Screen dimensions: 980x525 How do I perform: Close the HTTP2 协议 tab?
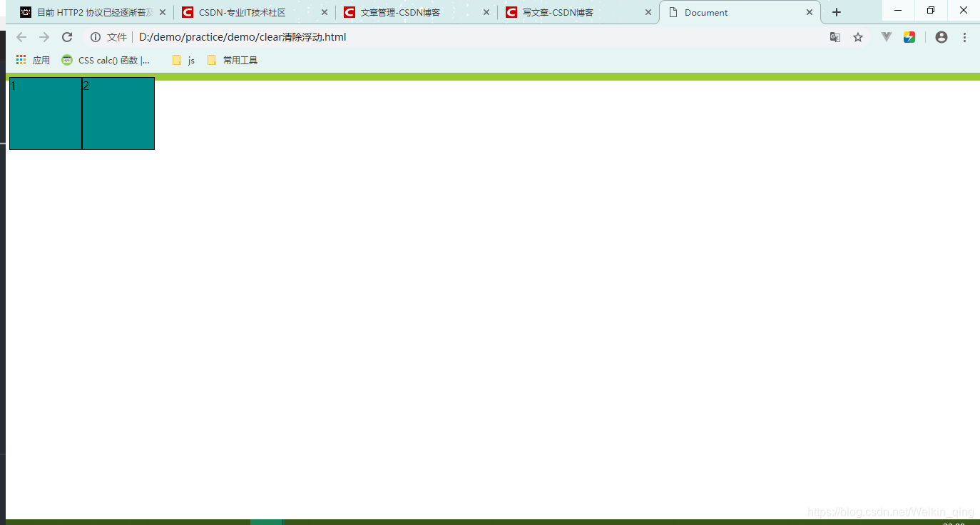tap(163, 12)
